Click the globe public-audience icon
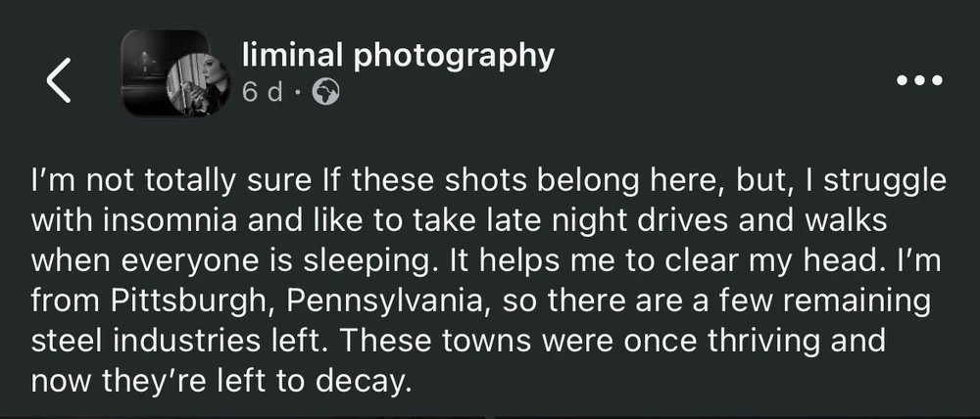 tap(325, 94)
